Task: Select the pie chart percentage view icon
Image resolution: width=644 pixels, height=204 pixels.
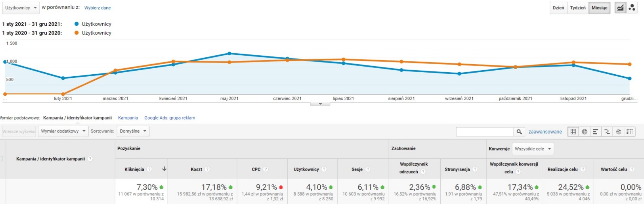Action: pyautogui.click(x=585, y=132)
